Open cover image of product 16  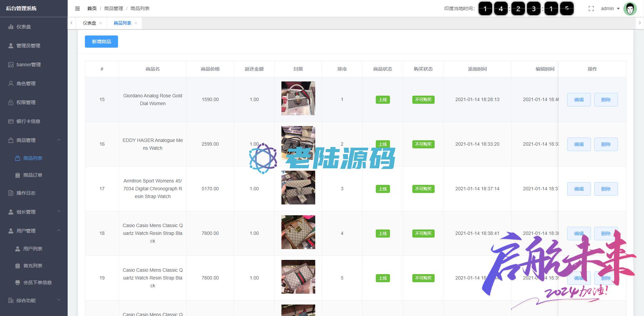coord(298,143)
